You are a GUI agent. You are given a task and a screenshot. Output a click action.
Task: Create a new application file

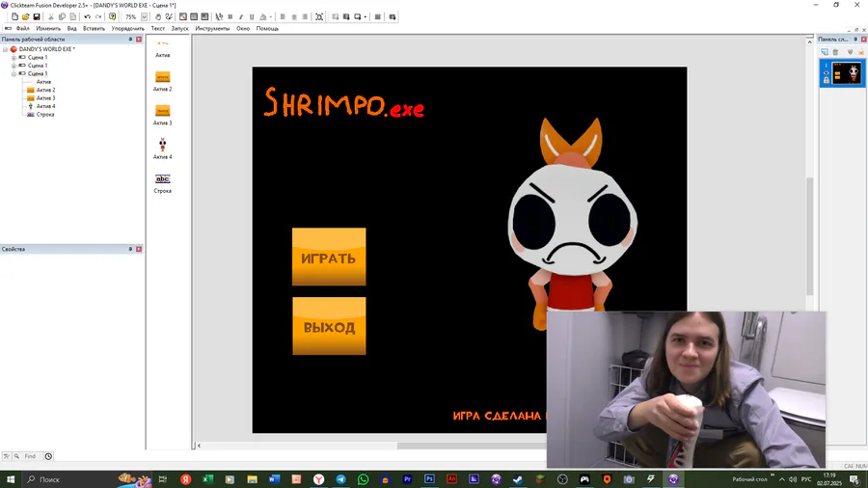click(14, 16)
